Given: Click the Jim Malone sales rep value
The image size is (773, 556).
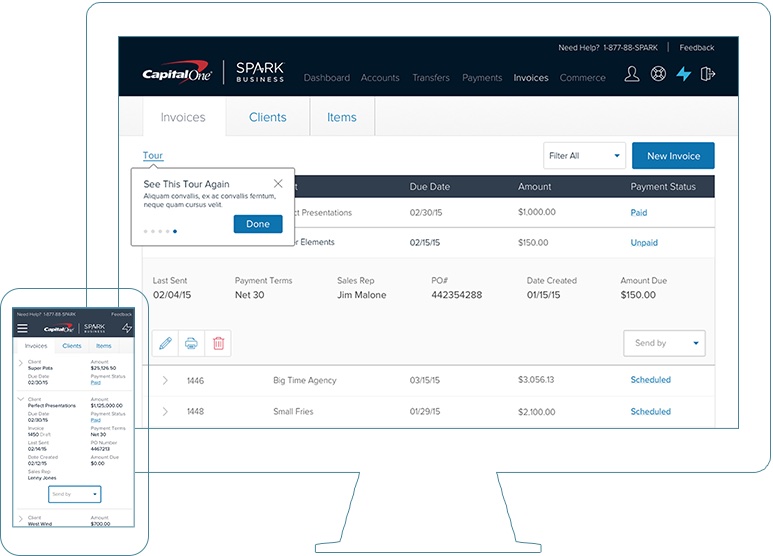Looking at the screenshot, I should coord(361,295).
